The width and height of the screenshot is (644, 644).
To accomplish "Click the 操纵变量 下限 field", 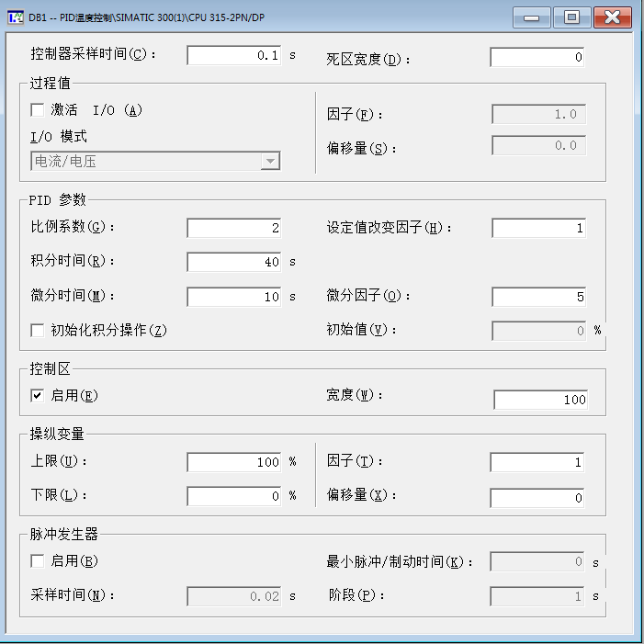I will tap(234, 496).
